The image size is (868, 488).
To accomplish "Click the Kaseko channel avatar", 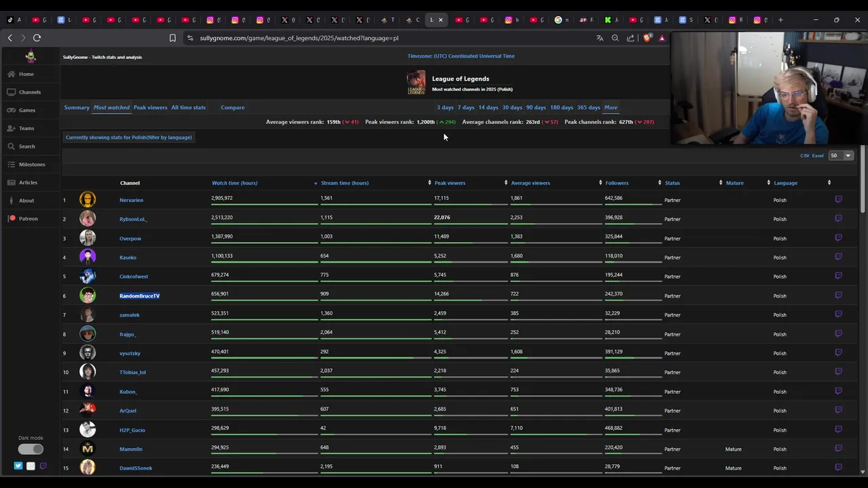I will point(87,256).
